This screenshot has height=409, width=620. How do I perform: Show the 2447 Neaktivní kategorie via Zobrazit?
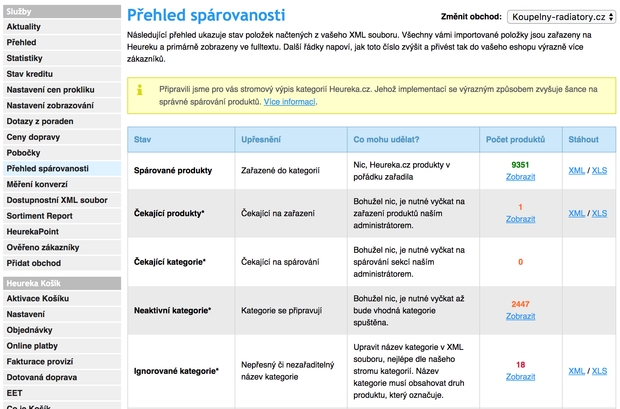click(520, 316)
